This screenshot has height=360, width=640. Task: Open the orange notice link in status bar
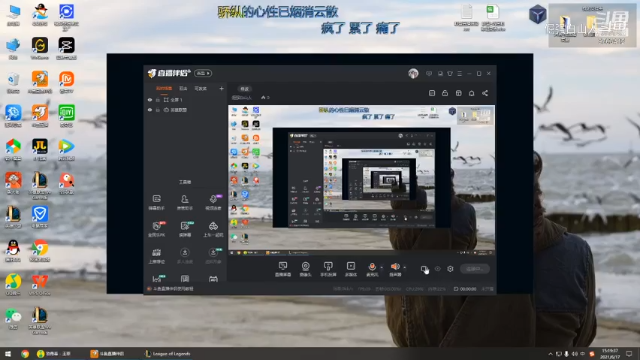(171, 289)
